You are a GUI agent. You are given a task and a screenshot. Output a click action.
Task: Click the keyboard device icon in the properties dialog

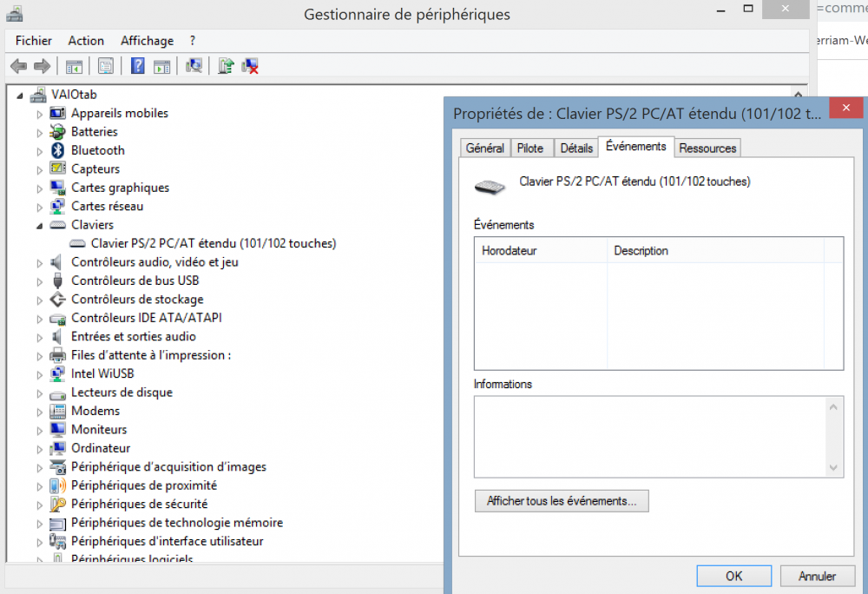click(490, 187)
